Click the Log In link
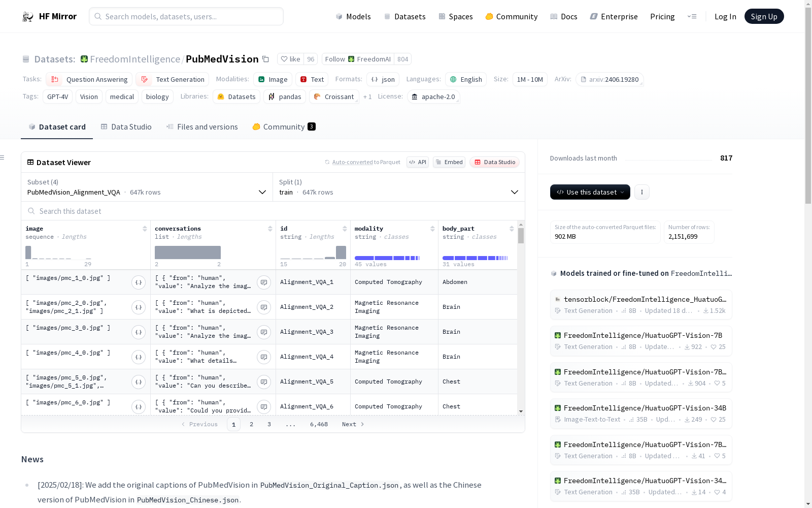812x508 pixels. (725, 17)
